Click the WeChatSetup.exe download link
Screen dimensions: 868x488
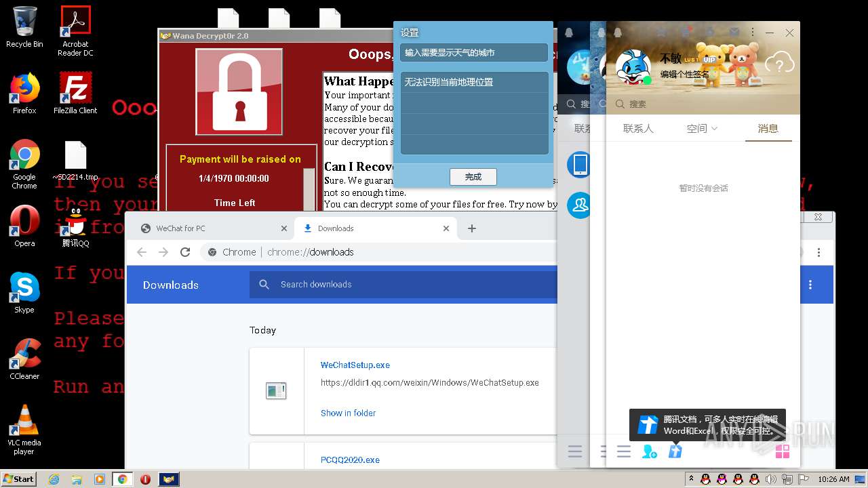coord(355,365)
